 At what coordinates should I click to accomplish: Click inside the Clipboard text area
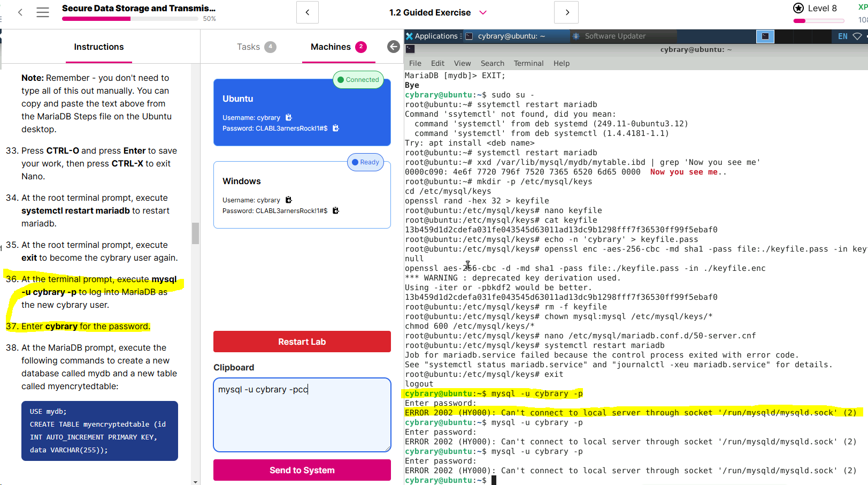point(302,418)
